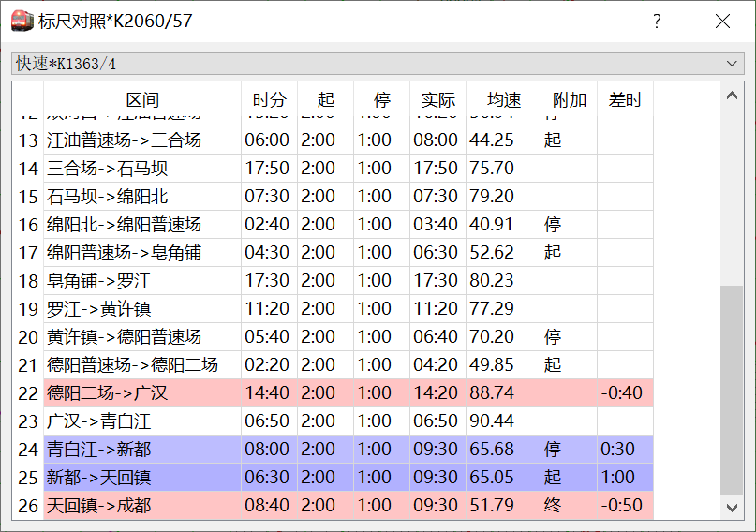The width and height of the screenshot is (756, 532).
Task: Click the 区间 column header
Action: click(142, 99)
